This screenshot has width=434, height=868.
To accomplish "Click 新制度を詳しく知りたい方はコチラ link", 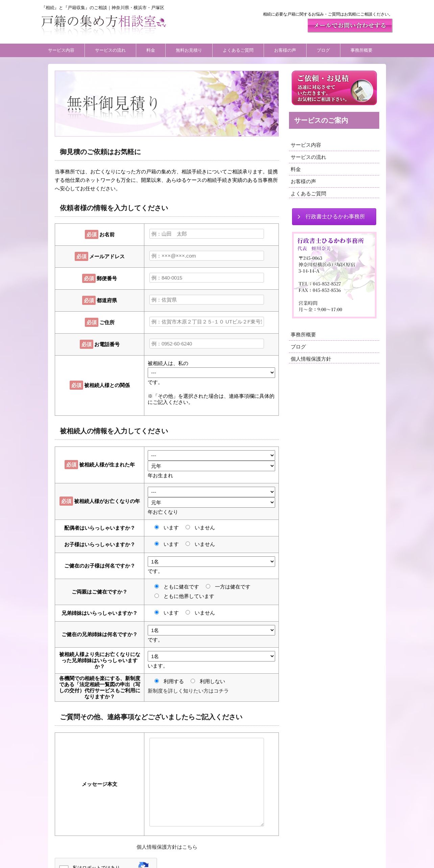I will pos(188,691).
